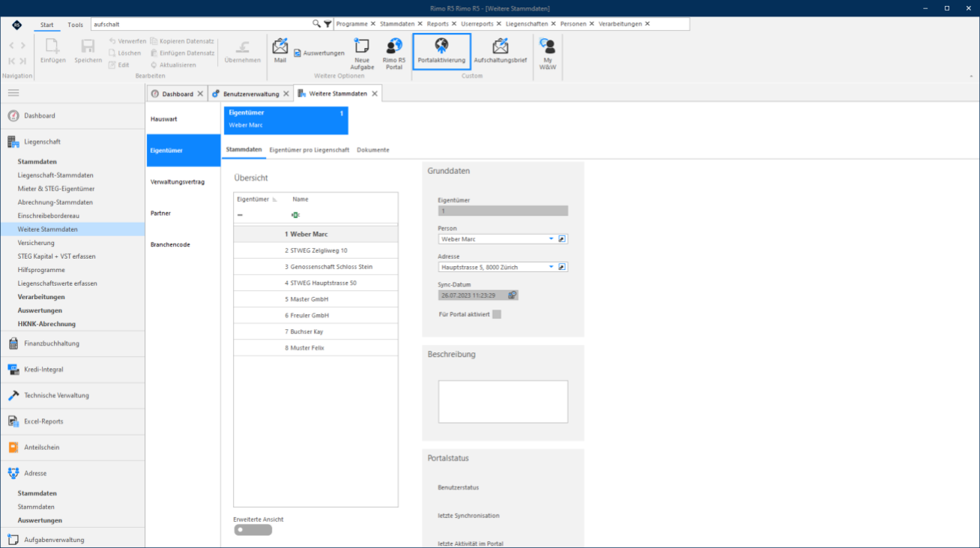
Task: Open My W&W icon
Action: pyautogui.click(x=548, y=46)
